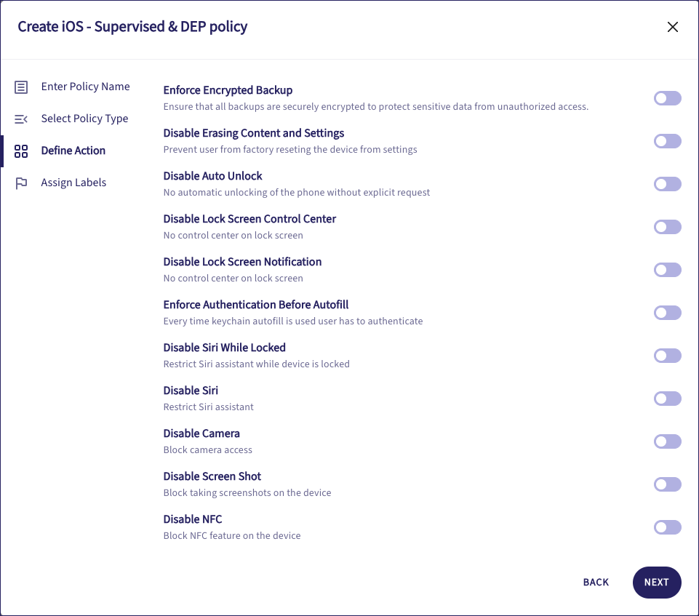Toggle the Disable Camera switch
This screenshot has height=616, width=699.
coord(667,441)
